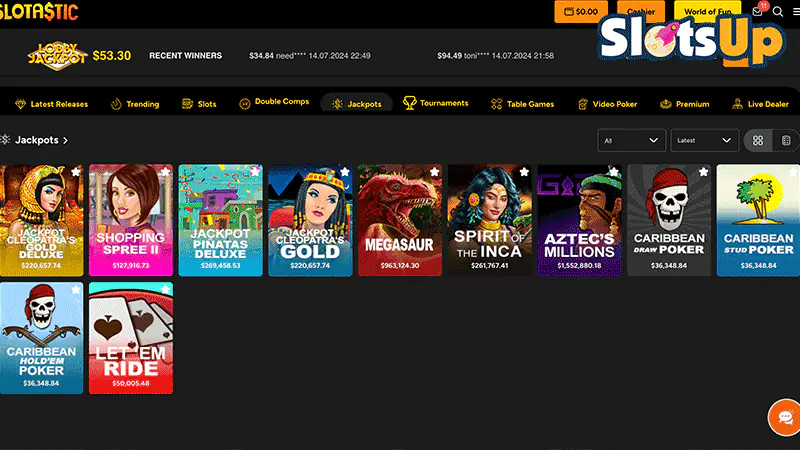Launch Shopping Spree II game
Viewport: 800px width, 450px height.
coord(131,220)
